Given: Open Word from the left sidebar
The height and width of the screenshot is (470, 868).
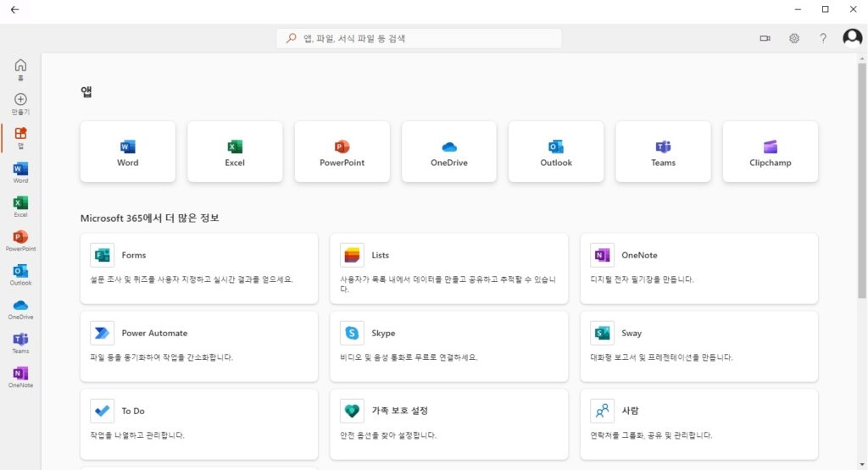Looking at the screenshot, I should coord(20,173).
